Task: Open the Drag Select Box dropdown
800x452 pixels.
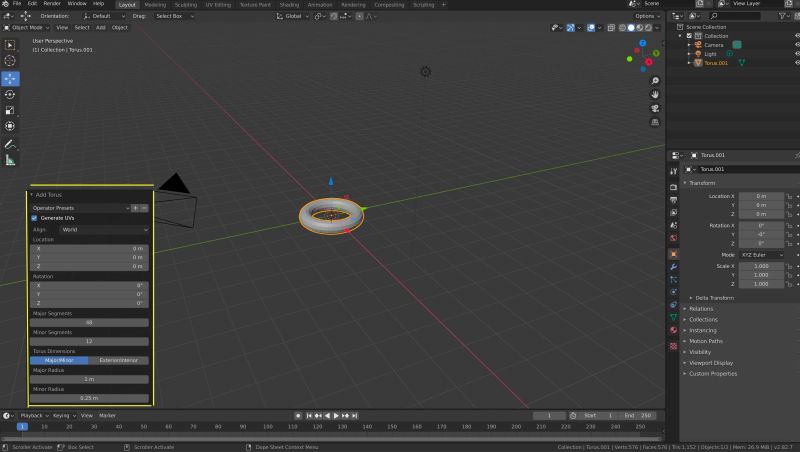Action: click(x=174, y=16)
